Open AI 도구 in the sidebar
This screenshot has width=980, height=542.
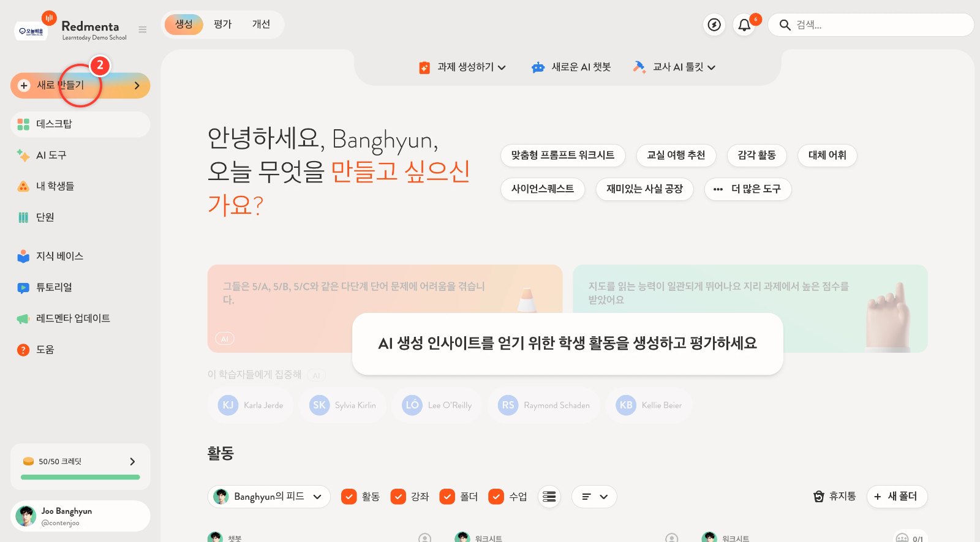80,156
